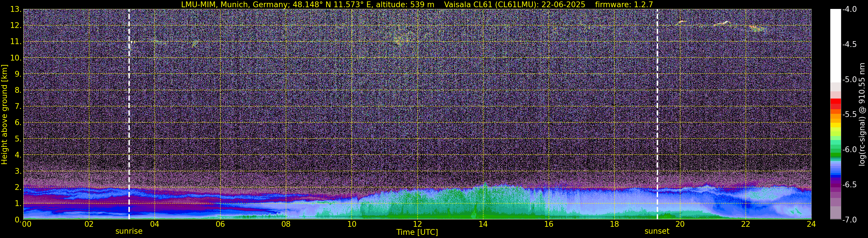The image size is (868, 238).
Task: Click the "3." height axis tick label
Action: coord(18,171)
